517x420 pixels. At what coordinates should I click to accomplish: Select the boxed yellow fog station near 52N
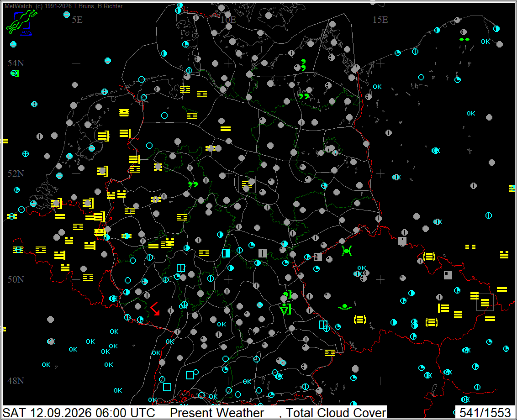point(247,184)
